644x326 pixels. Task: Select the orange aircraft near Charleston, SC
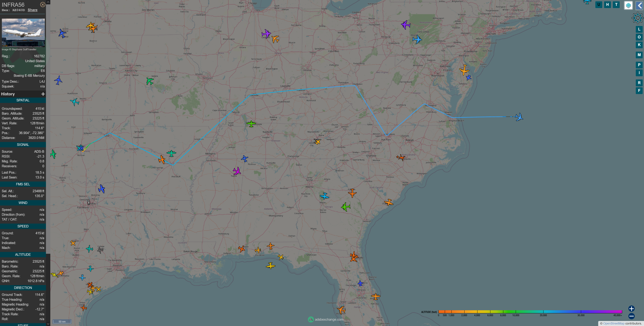click(389, 202)
